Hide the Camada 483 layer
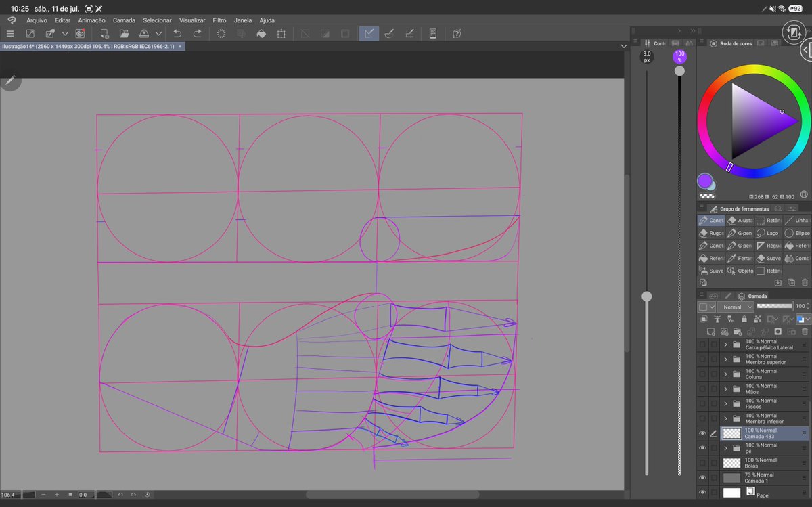812x507 pixels. point(702,433)
